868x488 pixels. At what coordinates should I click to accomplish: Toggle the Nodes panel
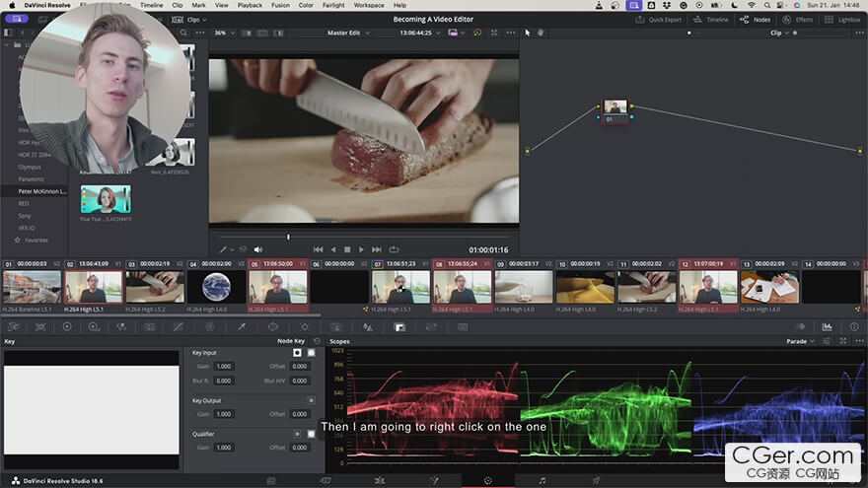coord(756,20)
